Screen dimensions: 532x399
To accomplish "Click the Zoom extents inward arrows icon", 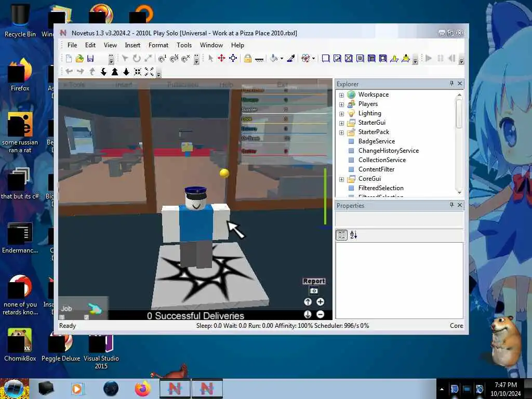I will pyautogui.click(x=137, y=72).
